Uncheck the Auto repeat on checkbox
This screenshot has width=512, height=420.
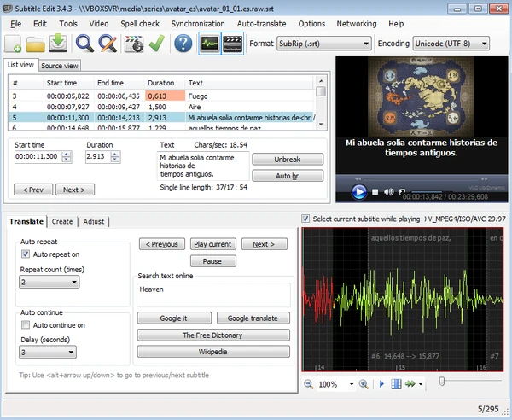coord(26,254)
